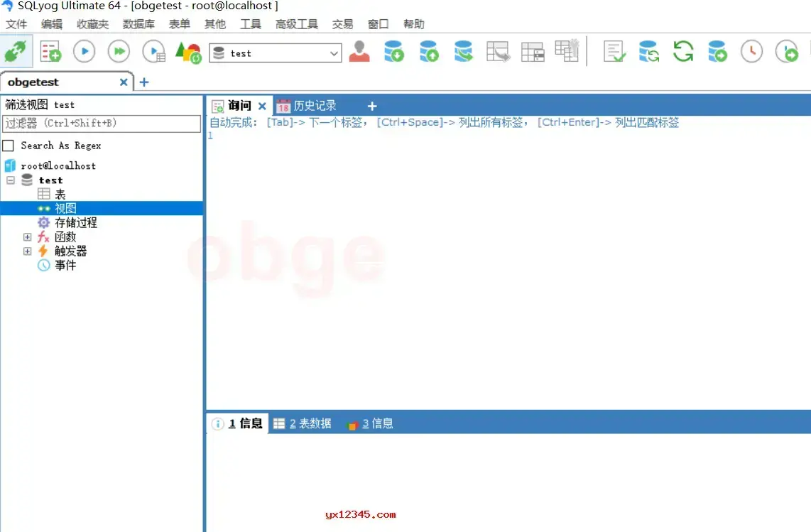
Task: Open the 帮助 menu
Action: [414, 24]
